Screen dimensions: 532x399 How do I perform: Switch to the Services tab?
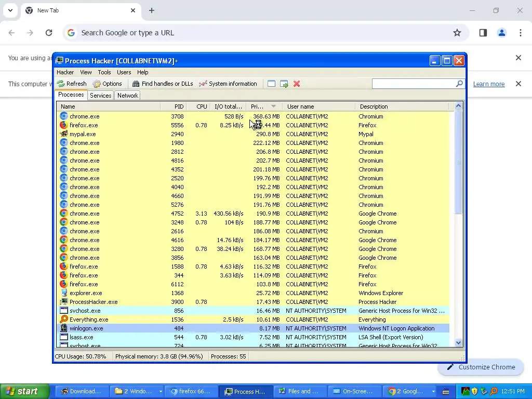point(100,96)
